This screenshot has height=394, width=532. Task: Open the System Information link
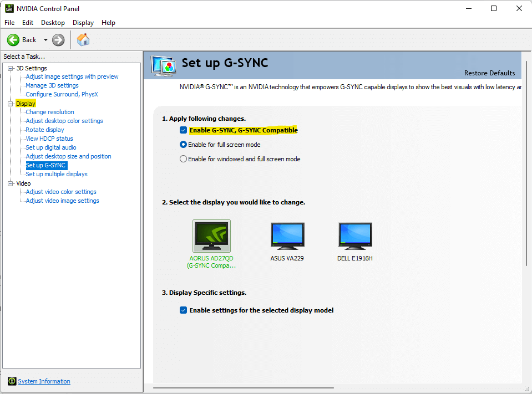pos(44,381)
